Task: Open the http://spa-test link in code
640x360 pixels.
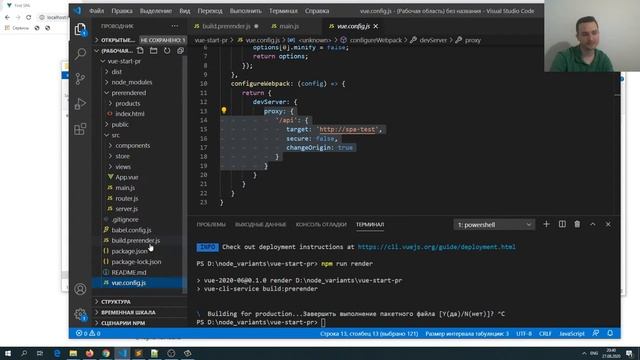Action: tap(347, 129)
